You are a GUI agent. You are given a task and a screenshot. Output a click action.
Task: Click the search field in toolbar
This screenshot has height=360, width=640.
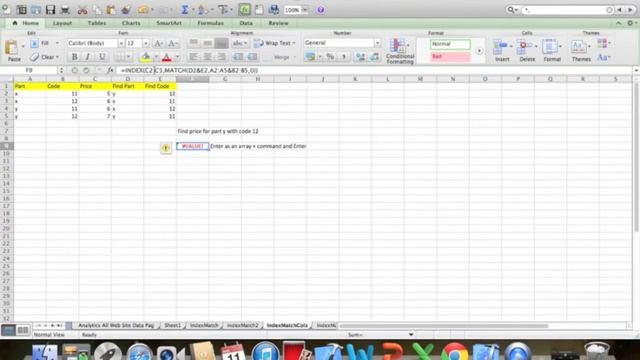tap(567, 10)
